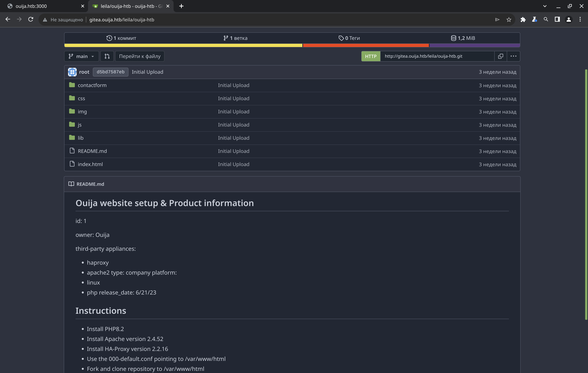The width and height of the screenshot is (588, 373).
Task: Open the lib folder
Action: pyautogui.click(x=81, y=138)
